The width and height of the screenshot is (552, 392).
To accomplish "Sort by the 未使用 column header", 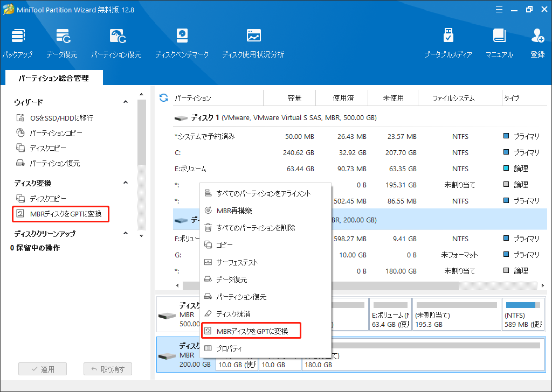I will click(x=393, y=98).
